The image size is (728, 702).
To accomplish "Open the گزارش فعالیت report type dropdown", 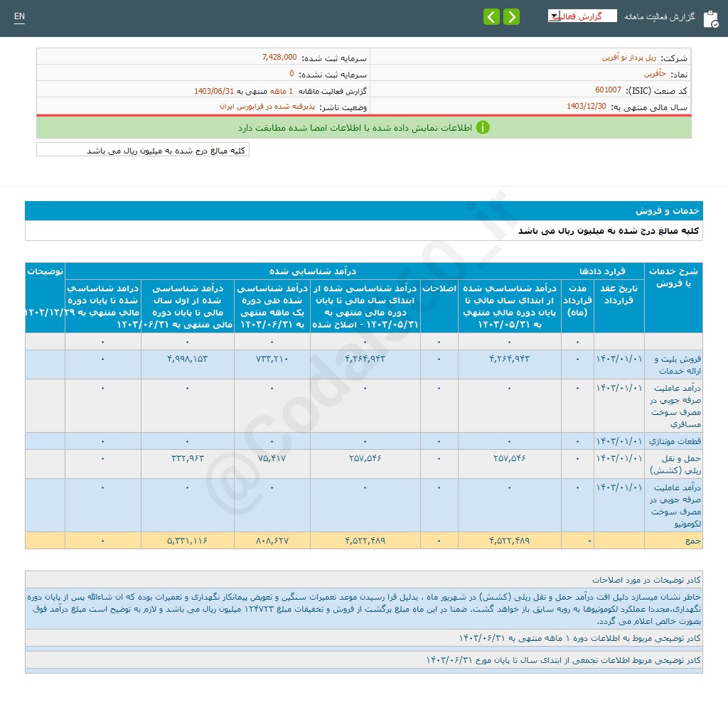I will tap(582, 16).
